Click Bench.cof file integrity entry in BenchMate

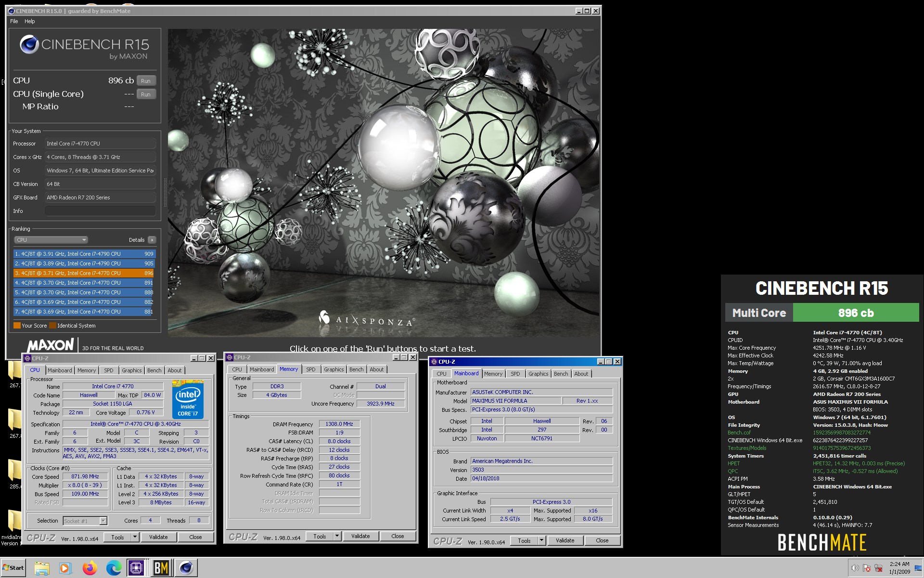739,433
